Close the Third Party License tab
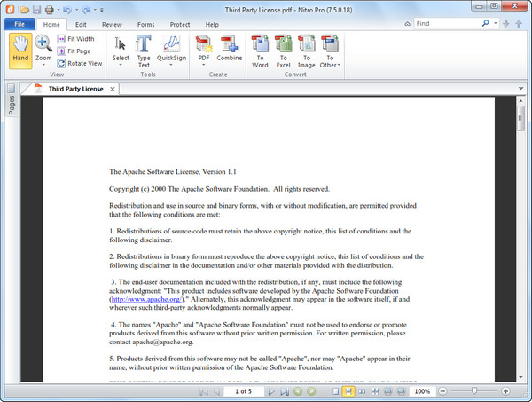Image resolution: width=532 pixels, height=402 pixels. (113, 89)
